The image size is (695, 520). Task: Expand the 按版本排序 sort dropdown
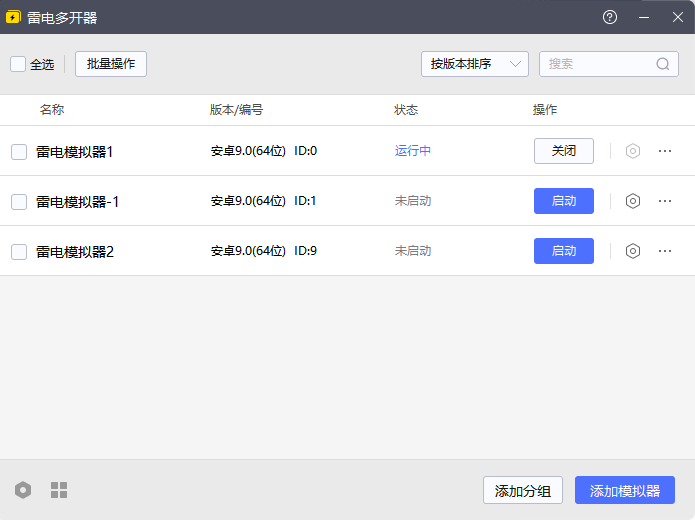pyautogui.click(x=475, y=64)
